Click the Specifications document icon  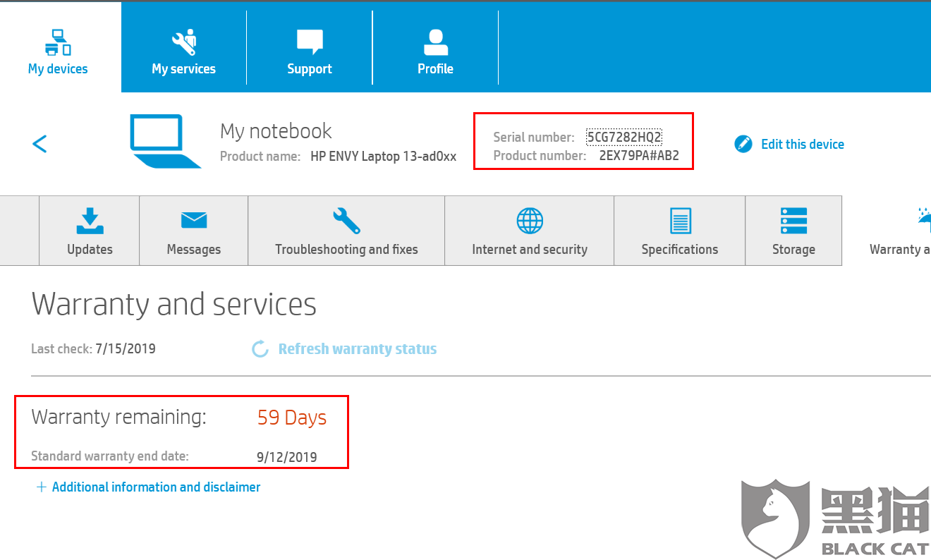tap(680, 221)
